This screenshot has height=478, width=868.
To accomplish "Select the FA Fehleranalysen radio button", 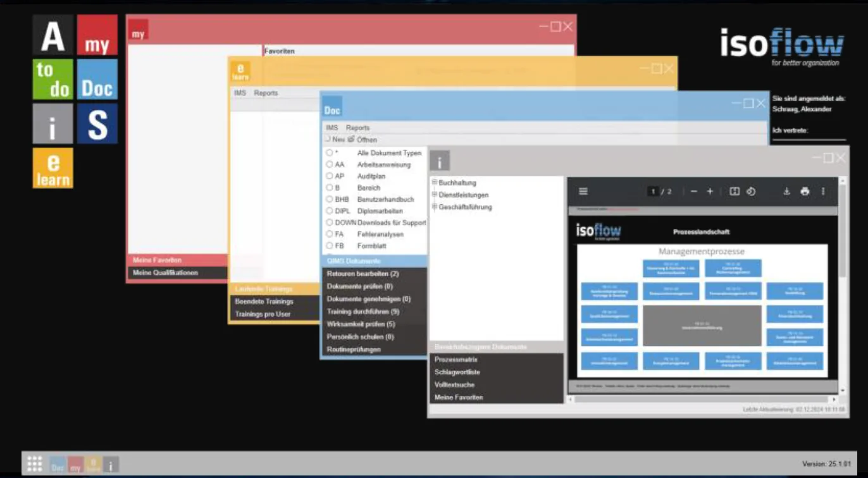I will click(330, 234).
